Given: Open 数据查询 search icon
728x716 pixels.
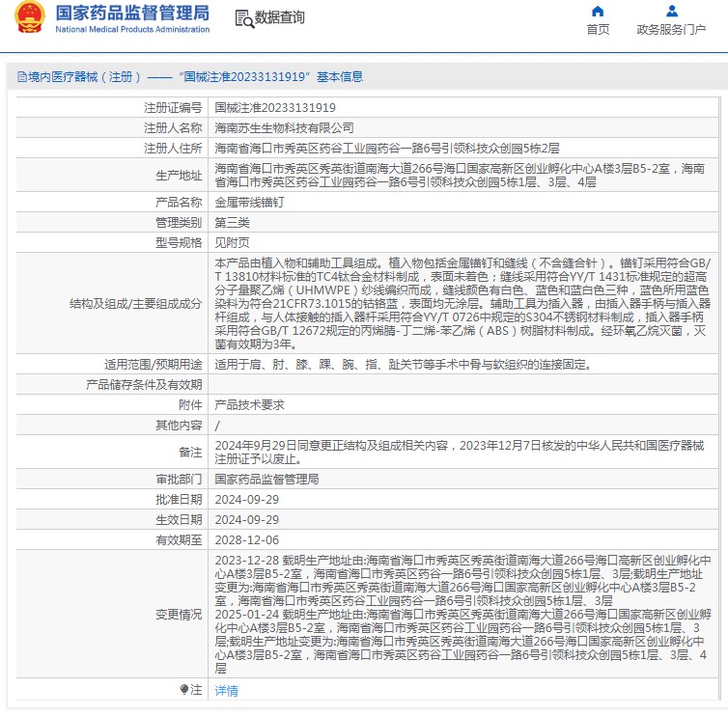Looking at the screenshot, I should pos(244,18).
